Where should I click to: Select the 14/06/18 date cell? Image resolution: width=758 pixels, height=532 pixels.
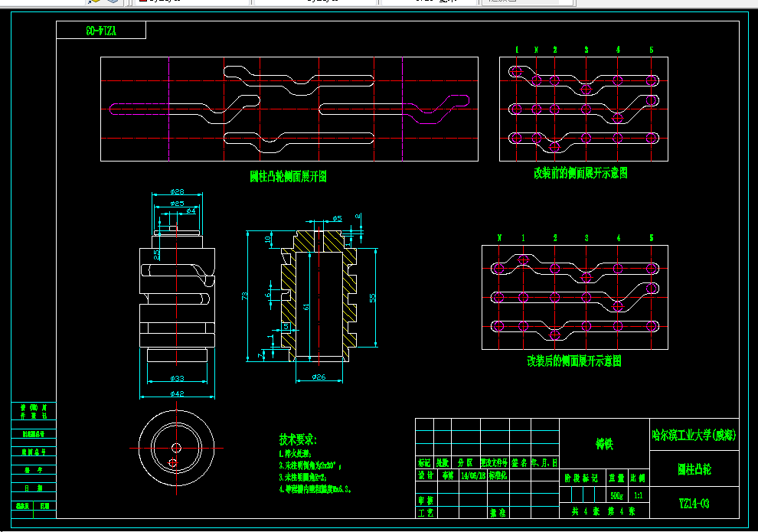pos(472,475)
